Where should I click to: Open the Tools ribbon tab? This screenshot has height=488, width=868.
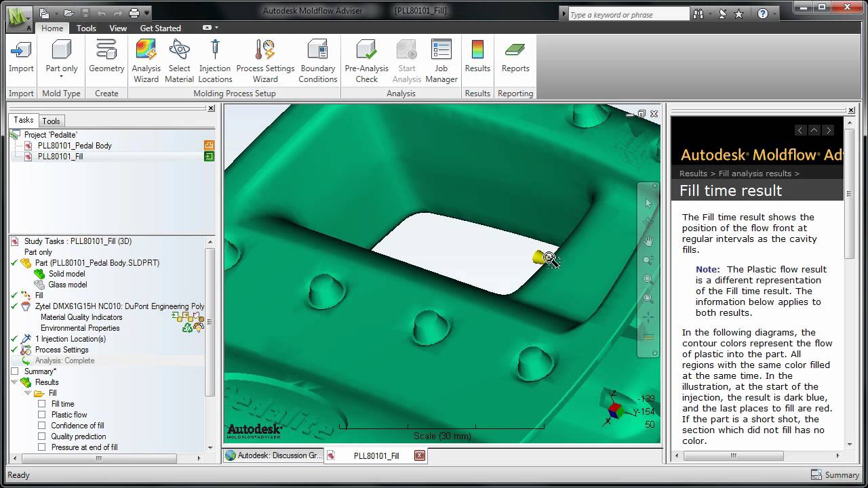click(86, 28)
